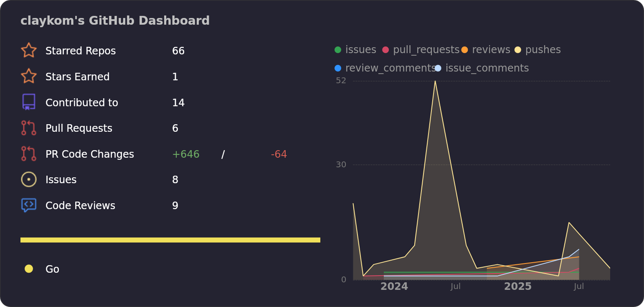Click the Jul label after 2024
This screenshot has width=644, height=307.
(x=456, y=287)
